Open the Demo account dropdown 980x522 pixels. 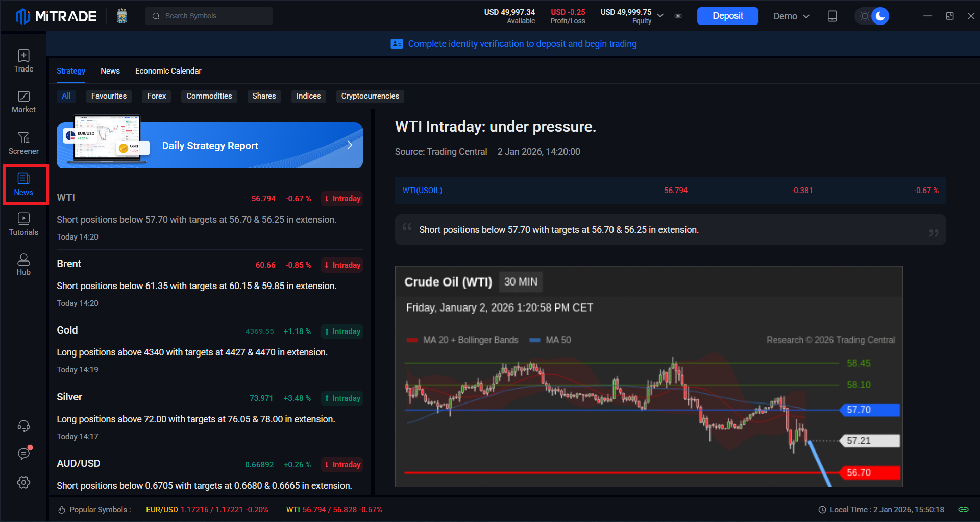(791, 16)
